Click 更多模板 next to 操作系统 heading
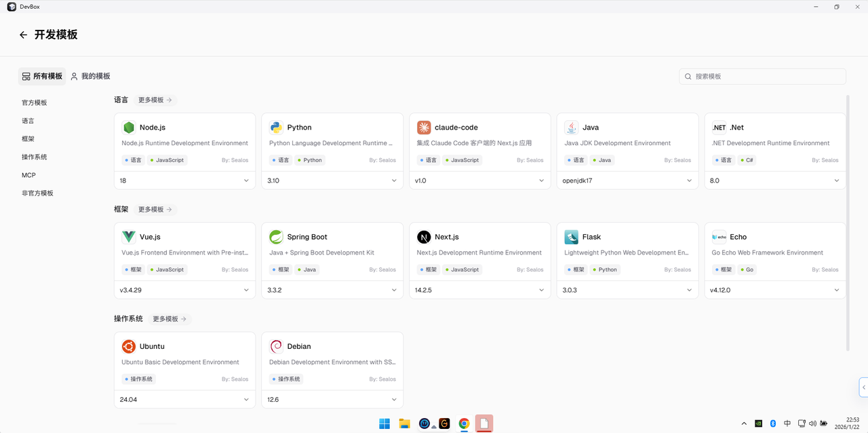The height and width of the screenshot is (433, 868). pos(170,318)
